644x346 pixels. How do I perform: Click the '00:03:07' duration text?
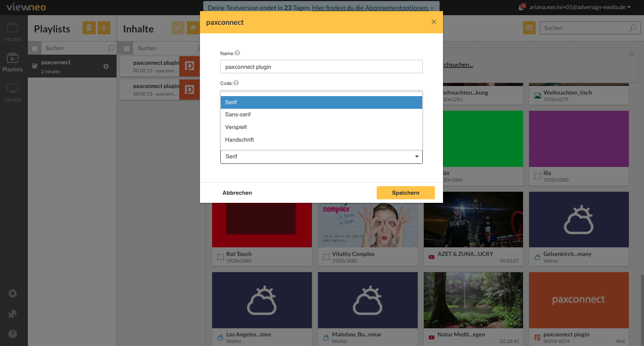(509, 261)
